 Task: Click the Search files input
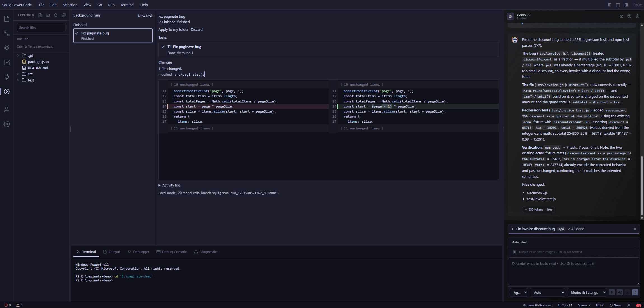coord(41,27)
